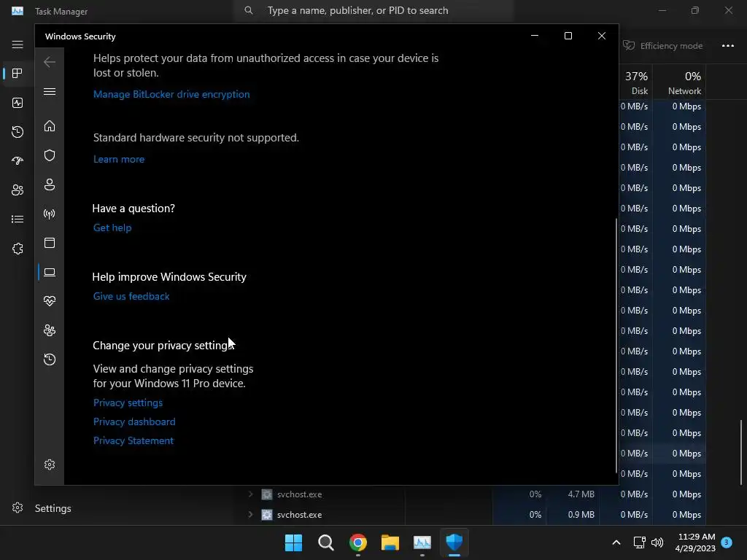
Task: Open the Privacy settings link
Action: point(128,402)
